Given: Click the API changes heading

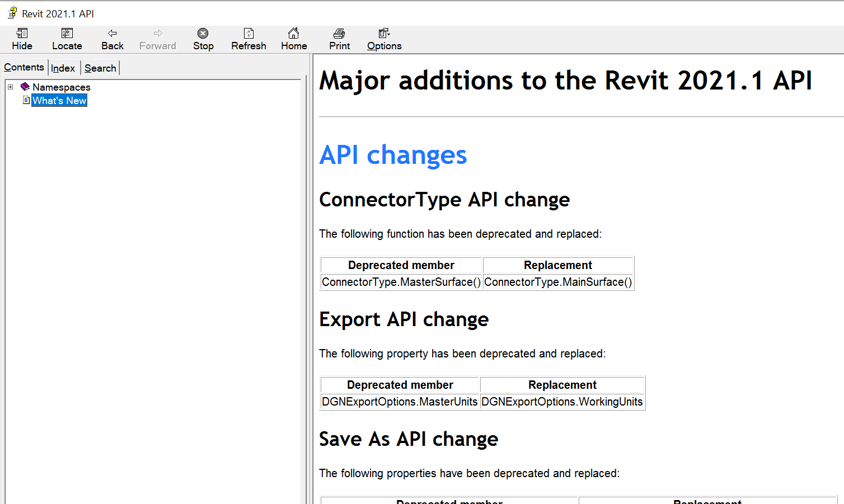Looking at the screenshot, I should click(x=393, y=156).
